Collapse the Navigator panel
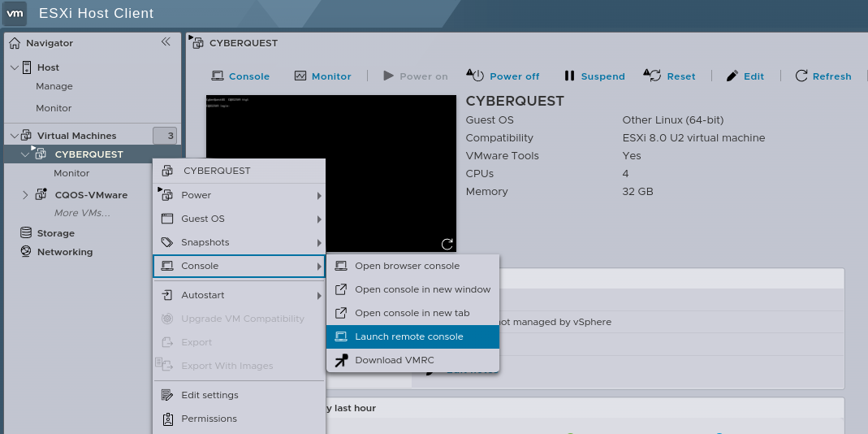 166,42
